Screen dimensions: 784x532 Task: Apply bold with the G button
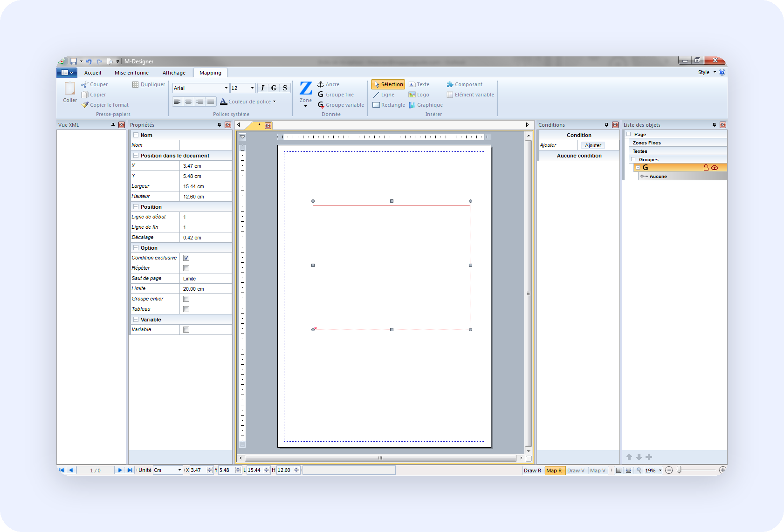tap(274, 88)
